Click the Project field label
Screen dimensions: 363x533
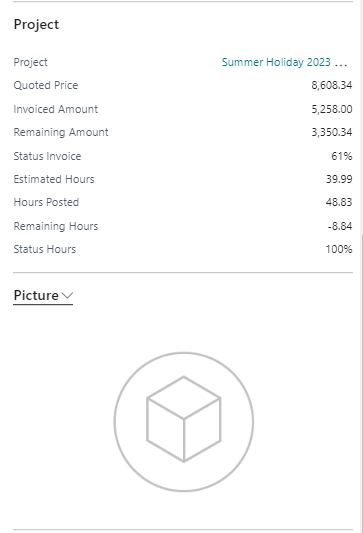(31, 62)
